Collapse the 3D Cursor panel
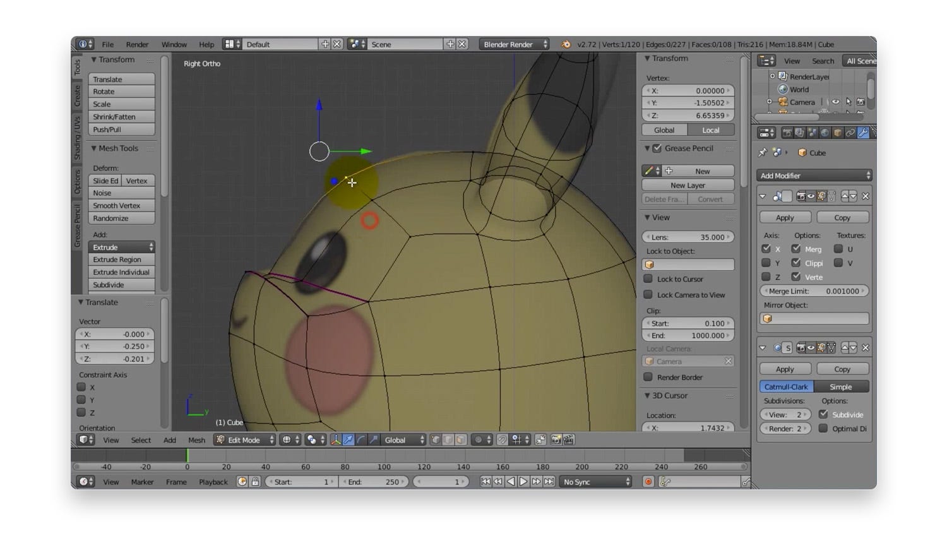 click(x=647, y=396)
